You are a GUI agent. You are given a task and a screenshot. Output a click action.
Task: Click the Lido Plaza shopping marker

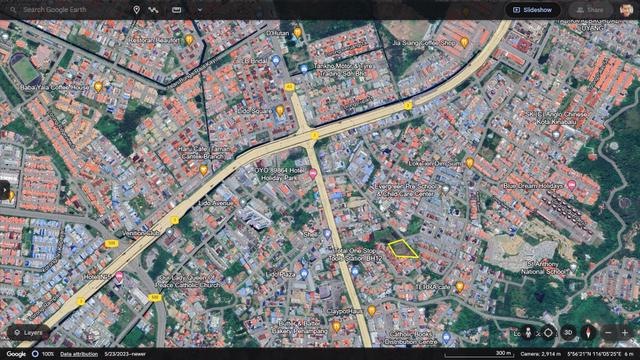pos(304,273)
